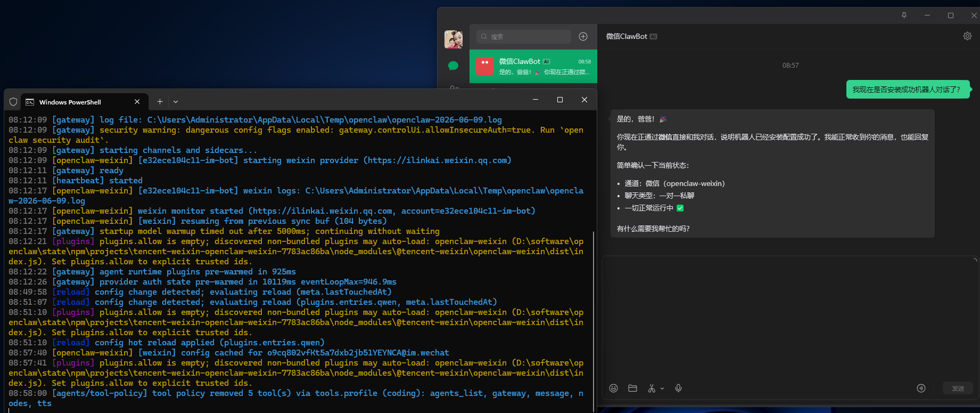
Task: Close the Windows PowerShell tab
Action: click(137, 101)
